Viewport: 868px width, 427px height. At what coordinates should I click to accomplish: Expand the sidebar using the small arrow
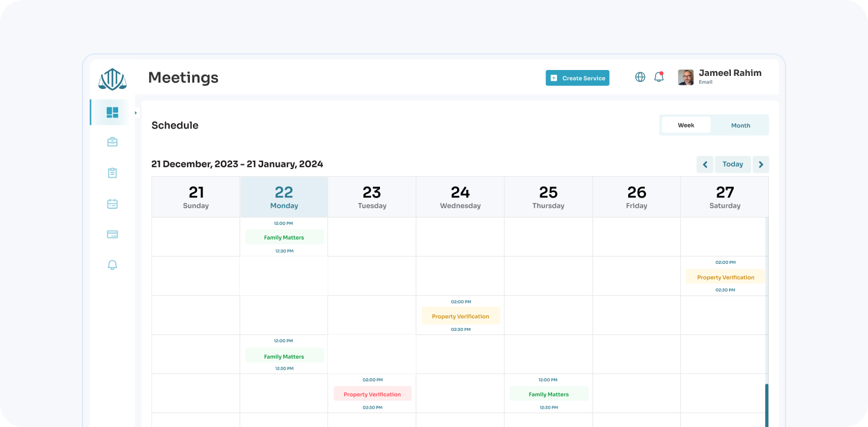point(136,113)
